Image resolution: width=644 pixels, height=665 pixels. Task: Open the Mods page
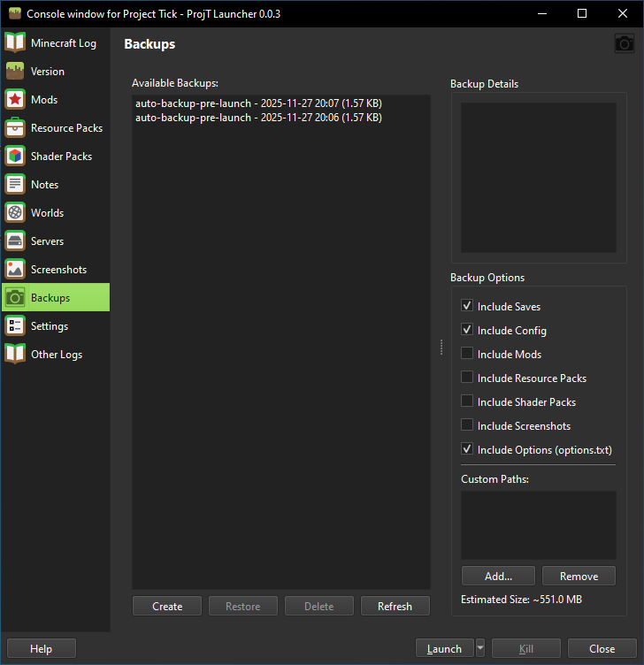point(56,100)
